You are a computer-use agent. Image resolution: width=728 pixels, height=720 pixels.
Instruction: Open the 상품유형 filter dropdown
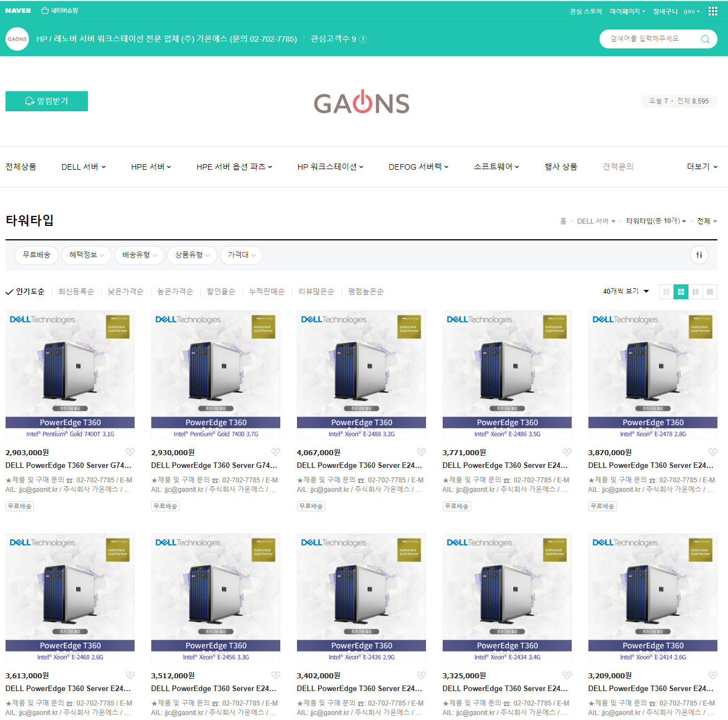click(x=192, y=255)
